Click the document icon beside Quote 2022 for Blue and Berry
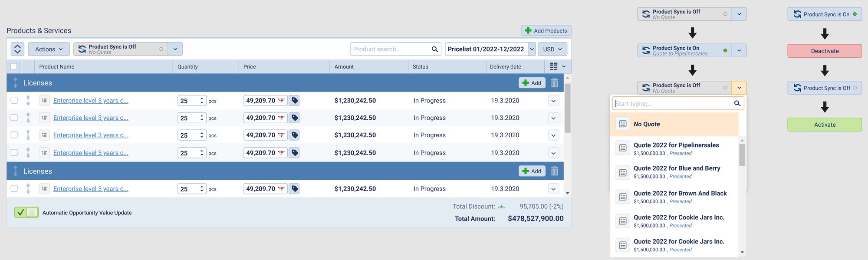The image size is (868, 260). [x=623, y=172]
